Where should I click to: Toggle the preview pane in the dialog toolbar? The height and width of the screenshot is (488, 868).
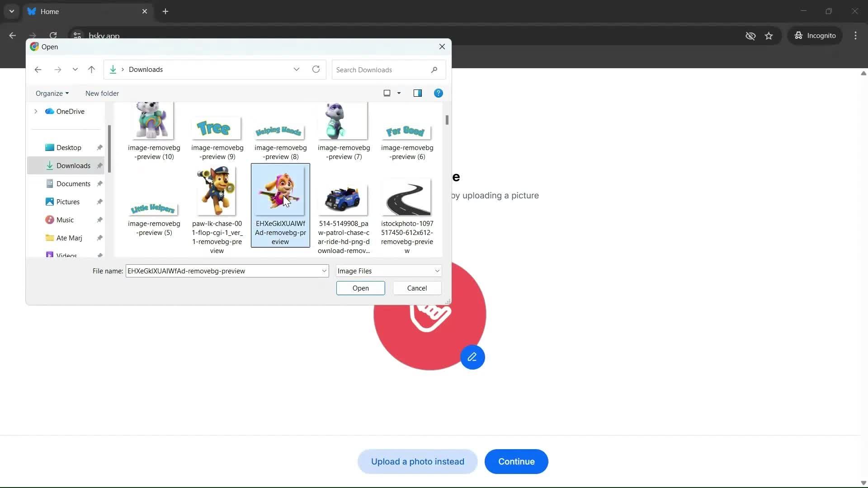[418, 93]
